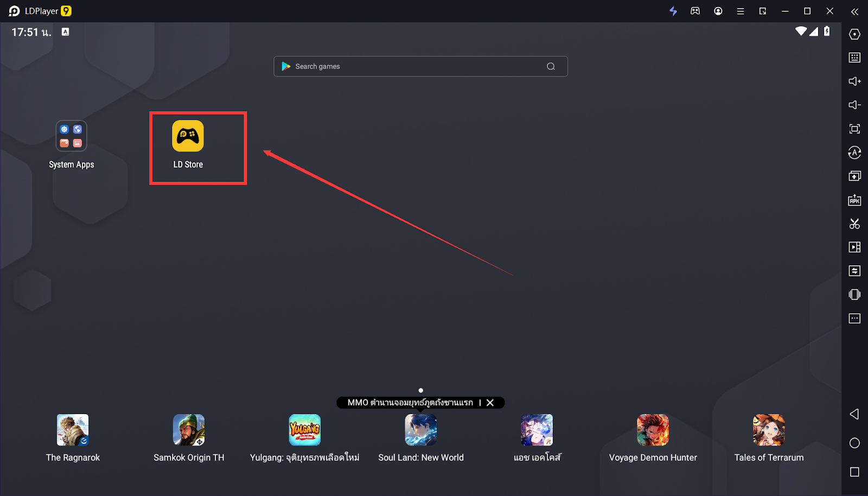The image size is (868, 496).
Task: Open the user account profile icon
Action: click(x=718, y=11)
